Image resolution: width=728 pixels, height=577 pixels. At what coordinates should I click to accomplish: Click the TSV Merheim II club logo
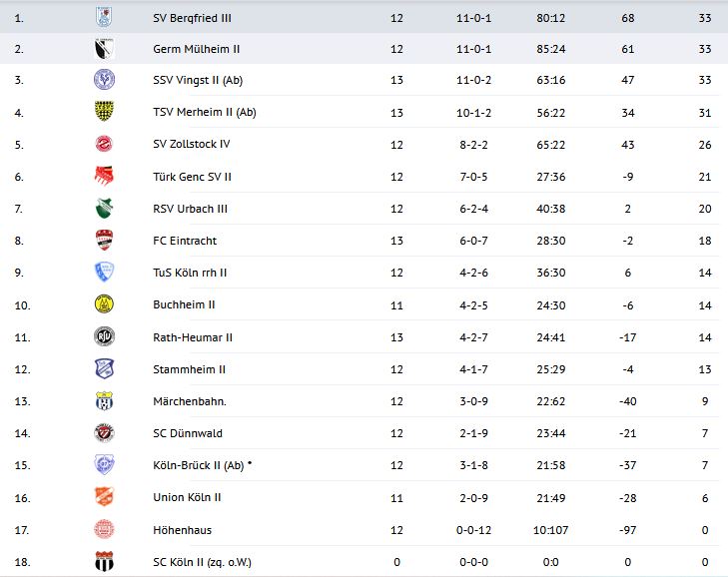[x=104, y=113]
